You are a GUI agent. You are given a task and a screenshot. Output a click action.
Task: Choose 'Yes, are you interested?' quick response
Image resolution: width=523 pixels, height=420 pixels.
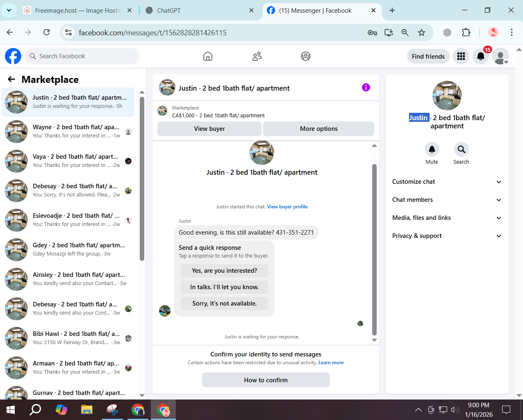pyautogui.click(x=225, y=271)
